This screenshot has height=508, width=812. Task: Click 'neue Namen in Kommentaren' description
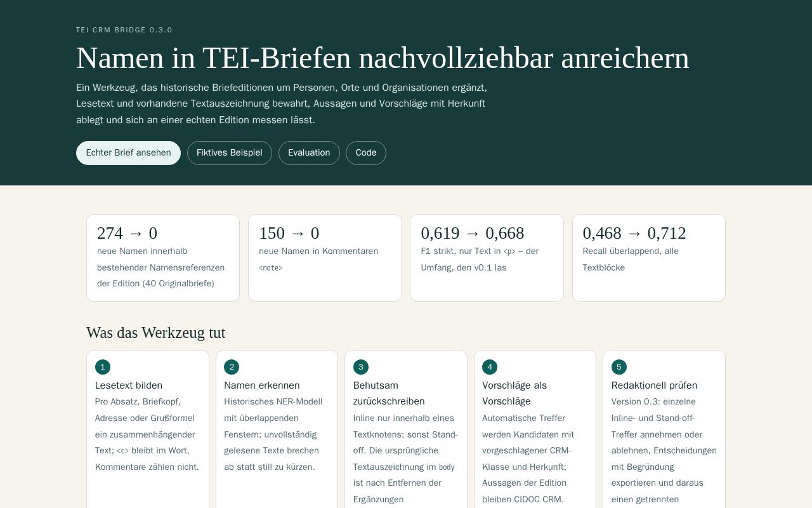pyautogui.click(x=318, y=259)
